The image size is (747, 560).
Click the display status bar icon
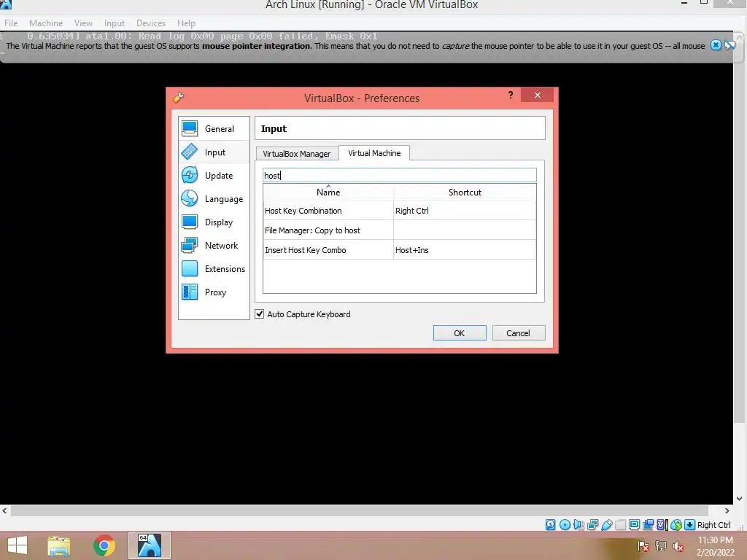click(634, 525)
